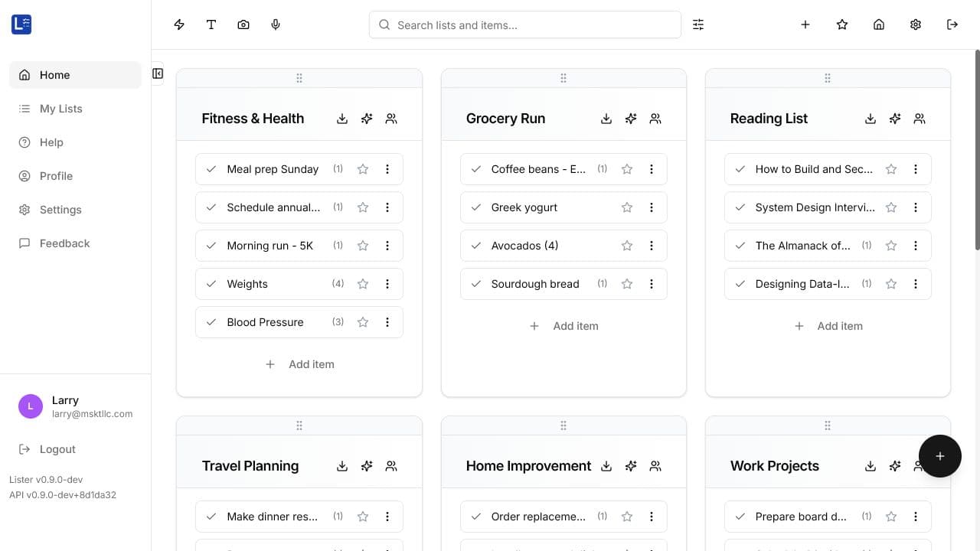This screenshot has width=980, height=551.
Task: Open Profile in sidebar
Action: click(x=75, y=176)
